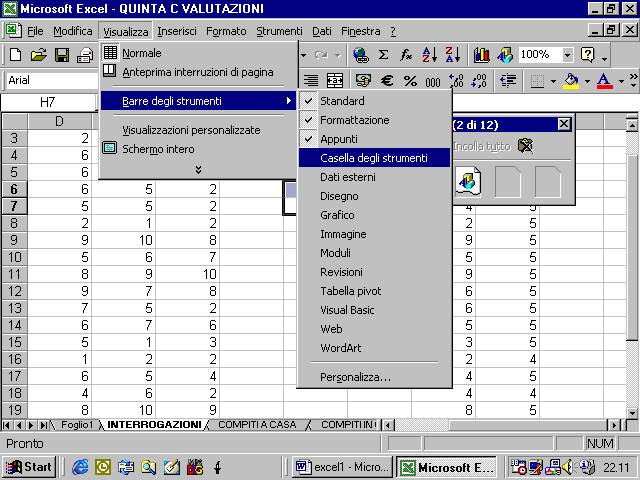The height and width of the screenshot is (480, 640).
Task: Apply font color red A icon
Action: (x=604, y=80)
